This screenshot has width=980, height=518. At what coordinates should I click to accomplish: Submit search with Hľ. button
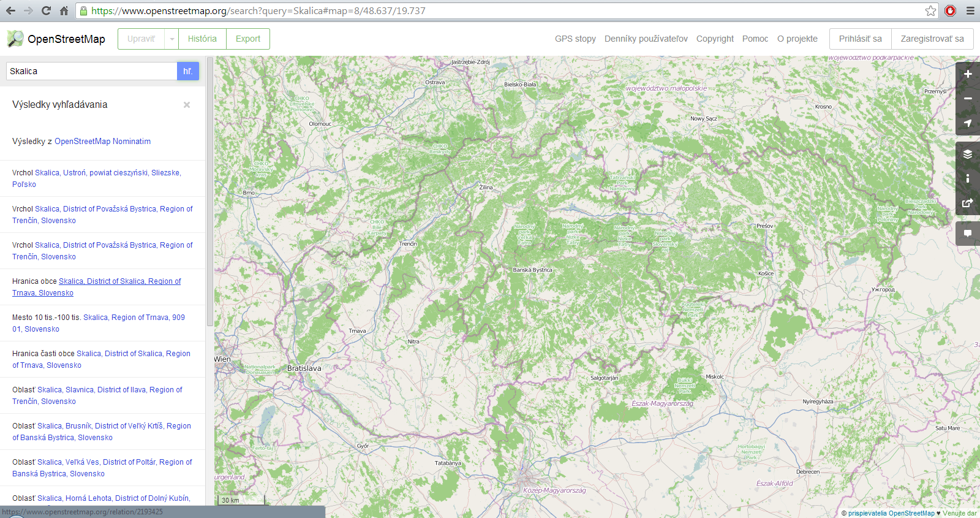coord(188,71)
